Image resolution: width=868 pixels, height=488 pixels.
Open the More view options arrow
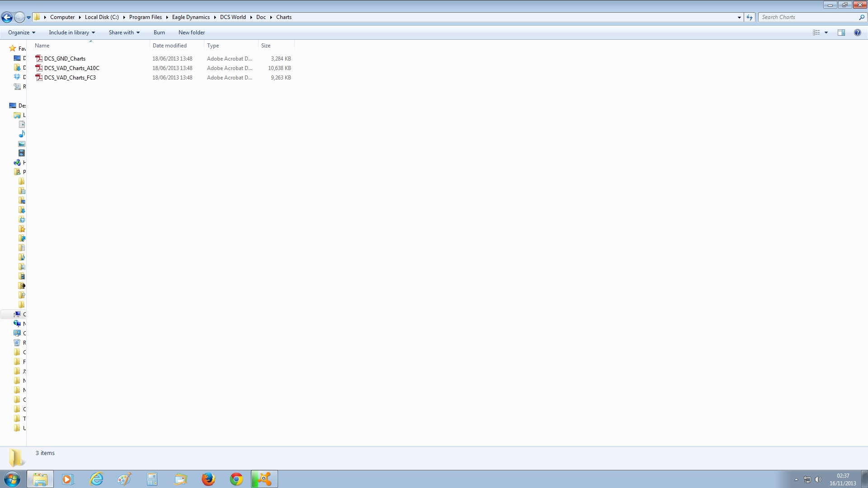click(826, 33)
